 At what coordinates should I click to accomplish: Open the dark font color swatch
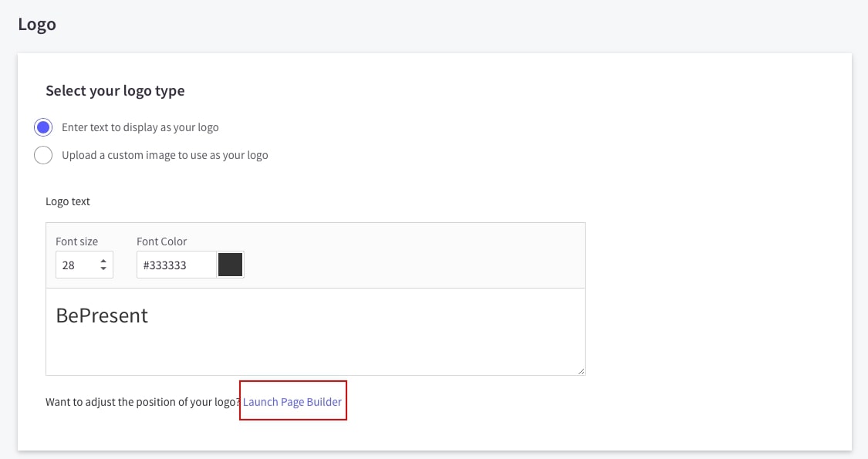click(231, 265)
